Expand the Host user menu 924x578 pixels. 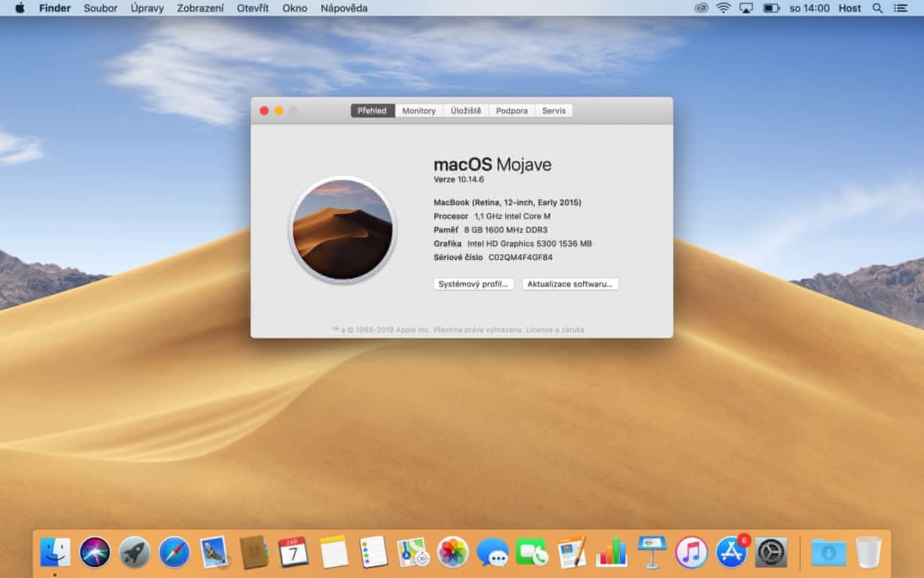[850, 8]
